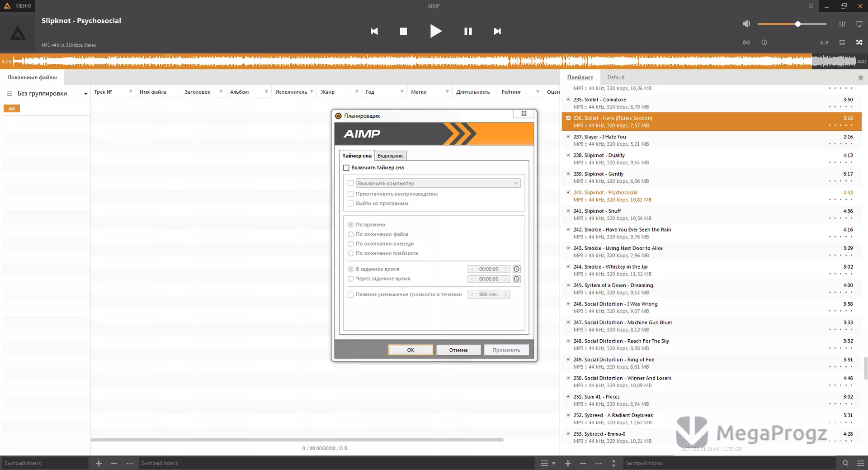Open filter on 'Год' column
This screenshot has height=470, width=868.
click(402, 92)
